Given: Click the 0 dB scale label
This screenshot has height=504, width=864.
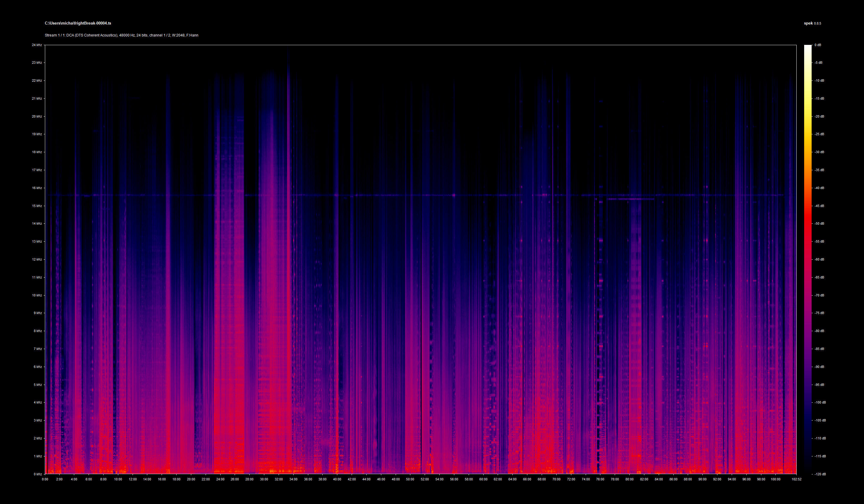Looking at the screenshot, I should click(818, 45).
